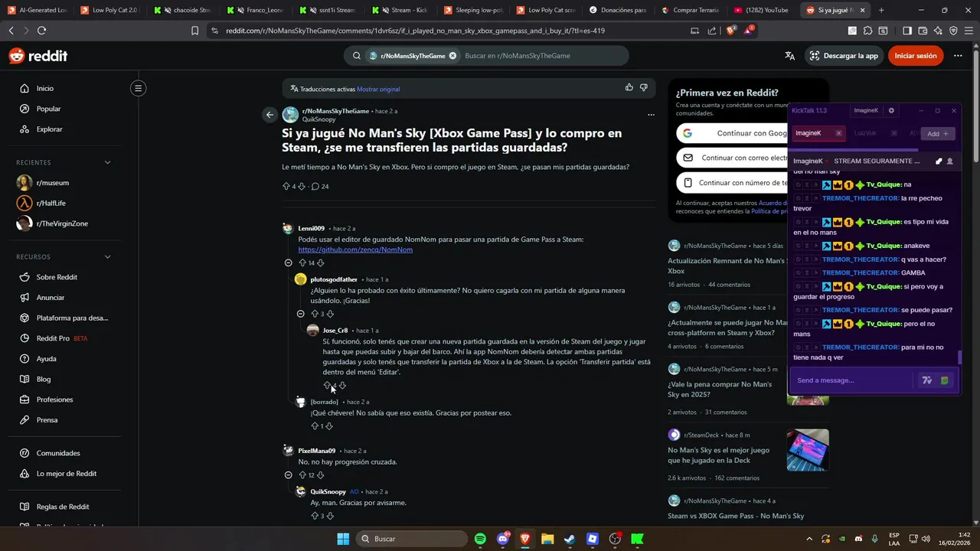The image size is (980, 551).
Task: Open the Brave VPN shield icon
Action: click(953, 31)
